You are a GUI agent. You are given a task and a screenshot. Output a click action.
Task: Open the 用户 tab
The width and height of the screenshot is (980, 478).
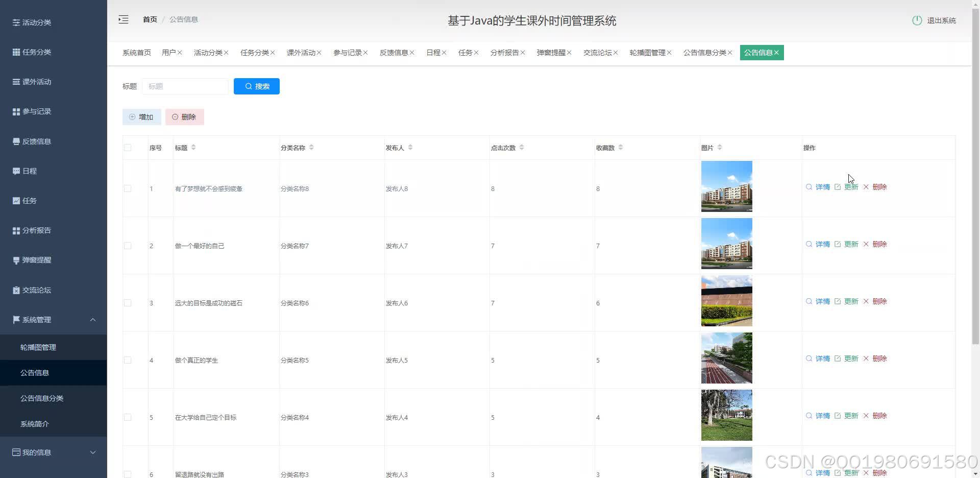click(x=168, y=52)
